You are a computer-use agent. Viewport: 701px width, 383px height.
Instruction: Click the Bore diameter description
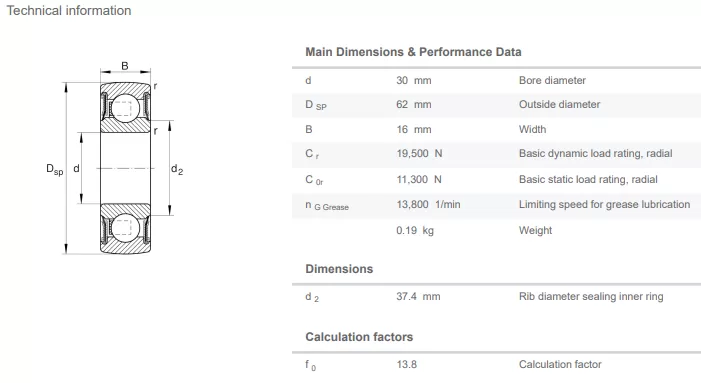pos(552,80)
